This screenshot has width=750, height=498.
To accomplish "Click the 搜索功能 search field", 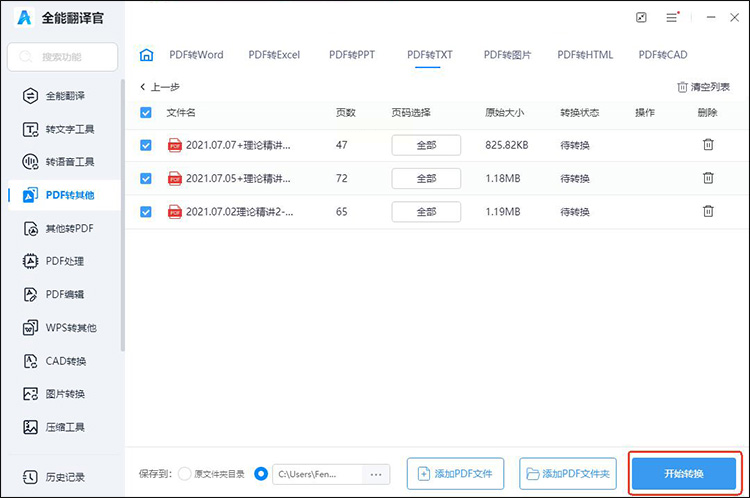I will click(63, 57).
